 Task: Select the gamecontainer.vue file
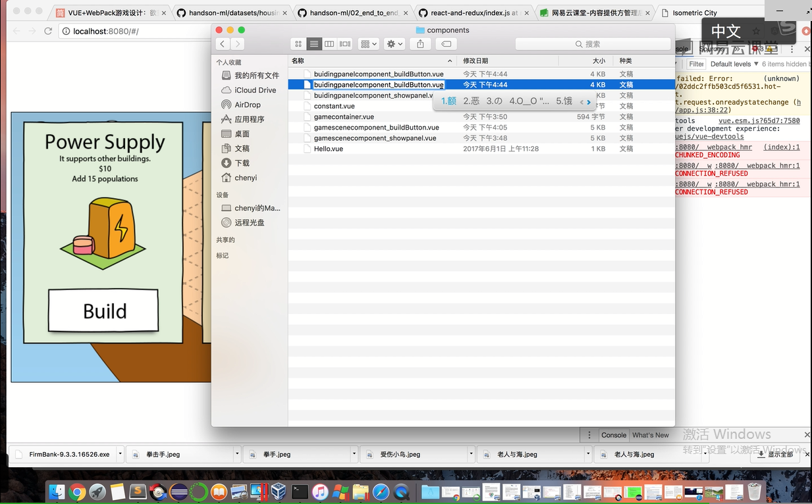(x=481, y=116)
